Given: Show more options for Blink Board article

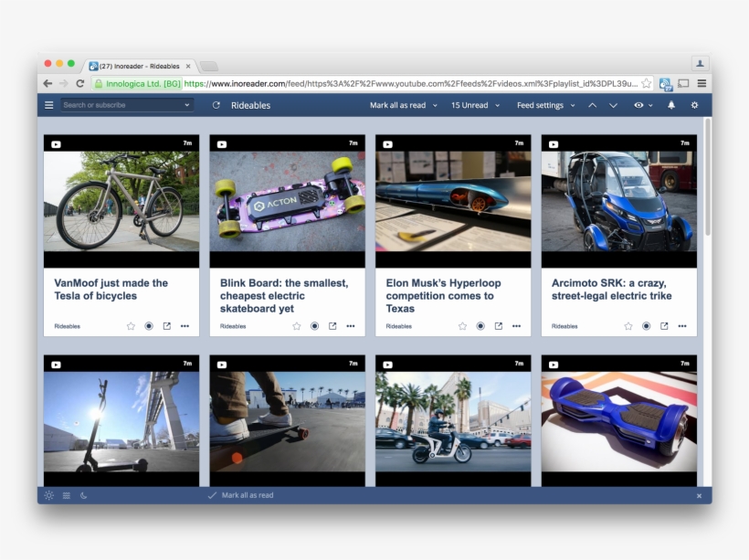Looking at the screenshot, I should 351,326.
